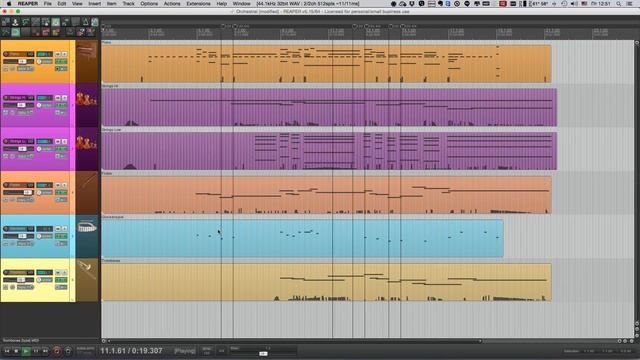This screenshot has width=640, height=360.
Task: Open the Trombones track input selector
Action: coord(25,287)
